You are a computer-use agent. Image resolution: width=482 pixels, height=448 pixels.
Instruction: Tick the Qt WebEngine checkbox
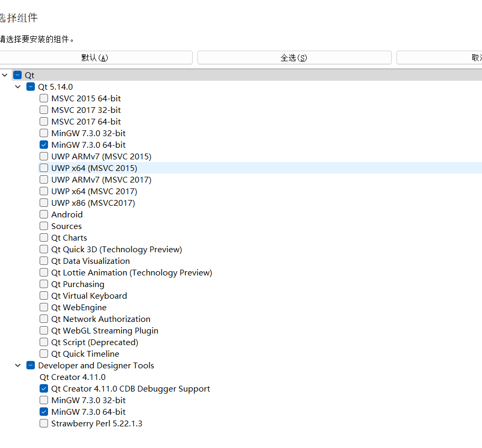click(44, 307)
